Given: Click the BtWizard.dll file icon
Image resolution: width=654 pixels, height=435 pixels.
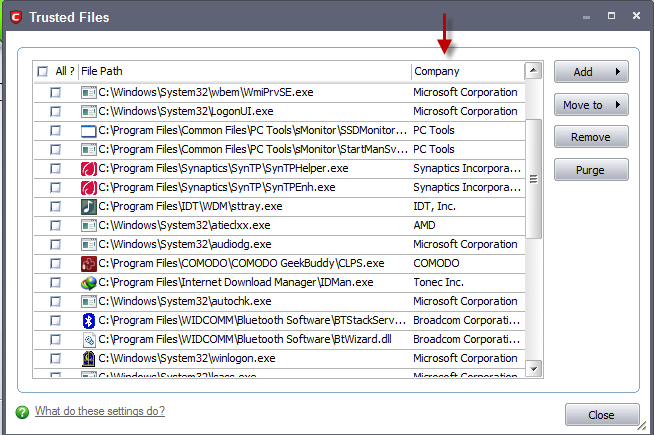Looking at the screenshot, I should tap(89, 339).
